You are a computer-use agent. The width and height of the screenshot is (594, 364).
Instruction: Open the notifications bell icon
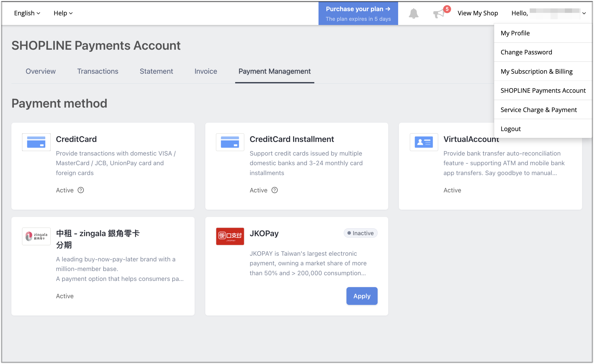413,13
